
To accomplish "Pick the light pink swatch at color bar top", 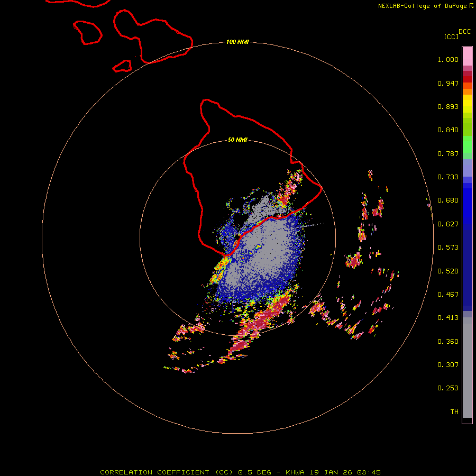I will (x=467, y=57).
